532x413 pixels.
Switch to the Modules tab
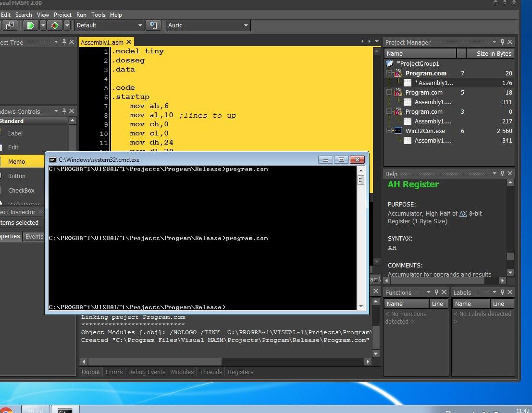[183, 372]
